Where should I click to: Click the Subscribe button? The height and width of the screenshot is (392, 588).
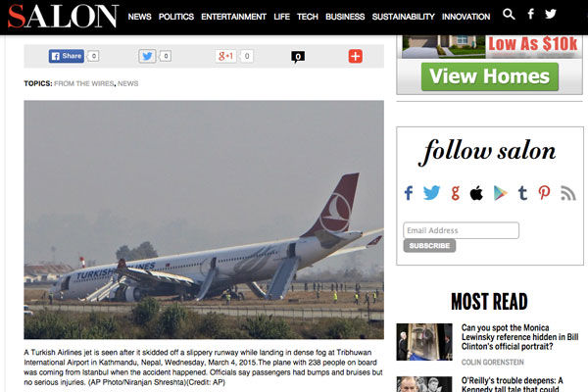(x=429, y=246)
